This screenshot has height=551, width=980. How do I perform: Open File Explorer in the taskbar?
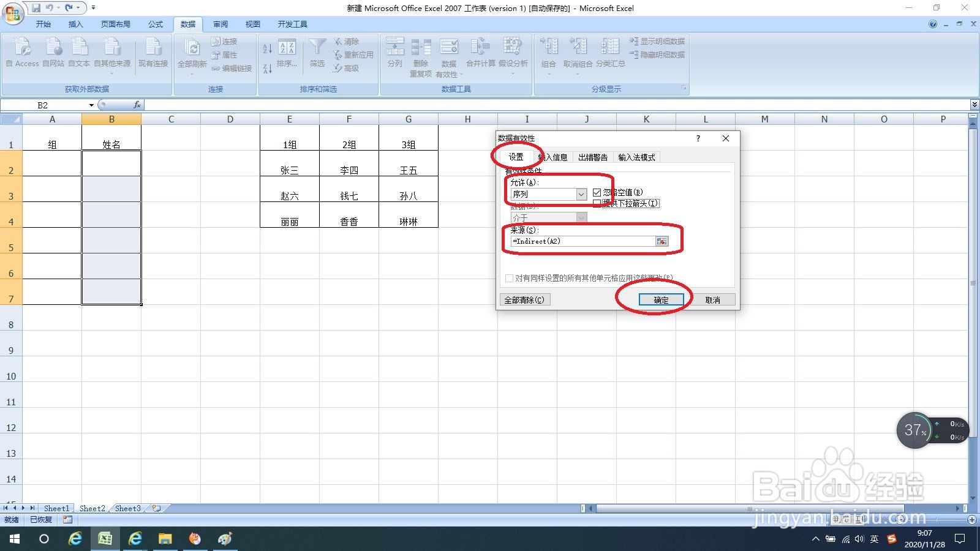click(165, 539)
